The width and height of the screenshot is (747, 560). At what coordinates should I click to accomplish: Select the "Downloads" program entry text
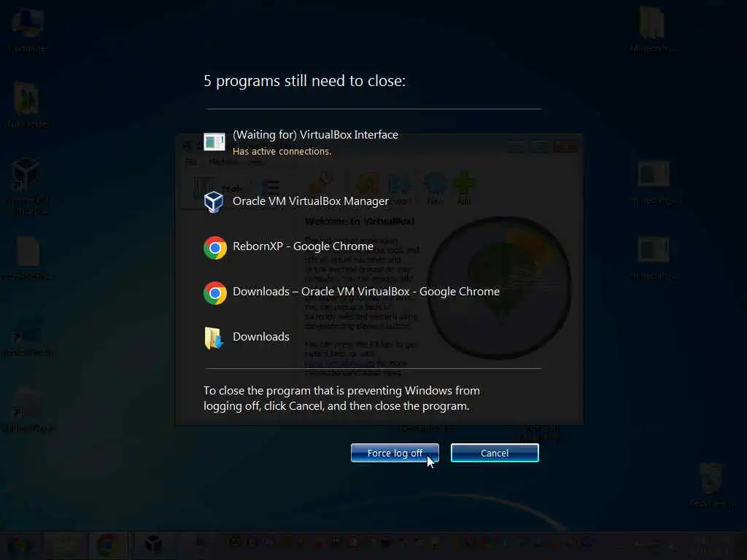pos(261,337)
